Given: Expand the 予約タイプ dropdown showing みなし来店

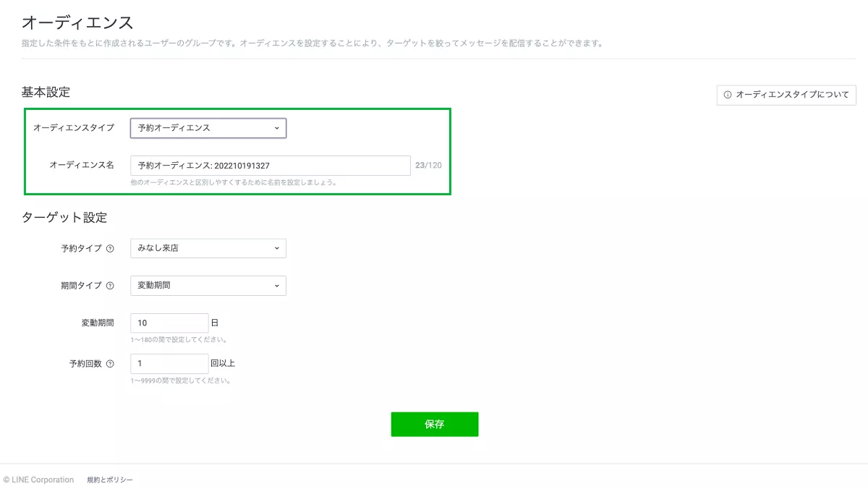Looking at the screenshot, I should (x=208, y=248).
